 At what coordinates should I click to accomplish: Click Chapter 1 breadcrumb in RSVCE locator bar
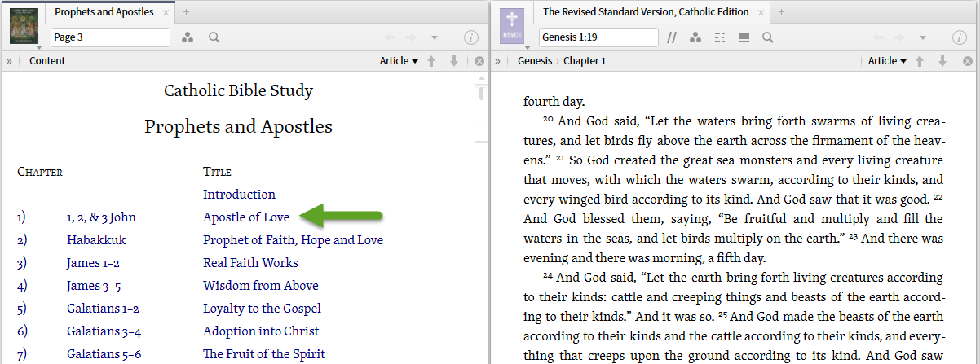pyautogui.click(x=585, y=61)
